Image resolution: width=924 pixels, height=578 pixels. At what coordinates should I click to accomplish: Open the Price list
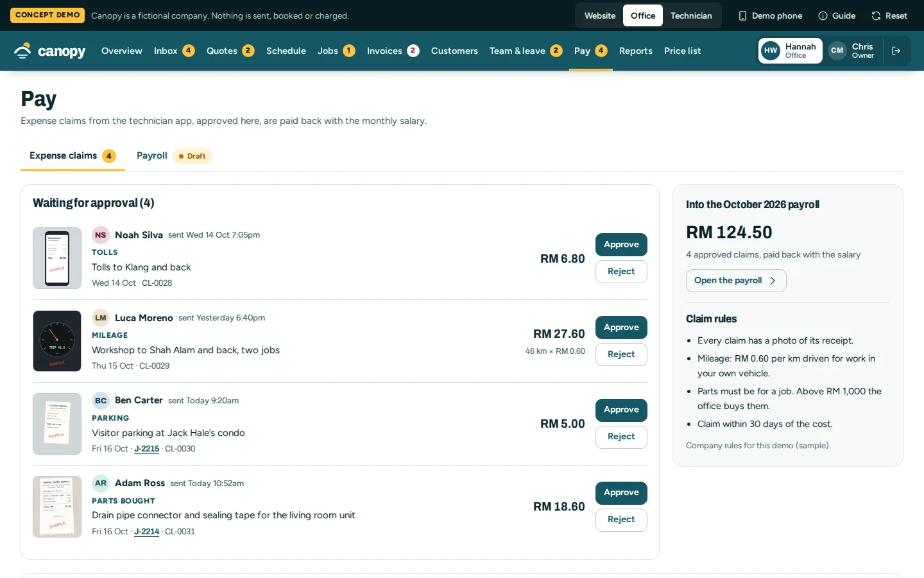pyautogui.click(x=683, y=51)
